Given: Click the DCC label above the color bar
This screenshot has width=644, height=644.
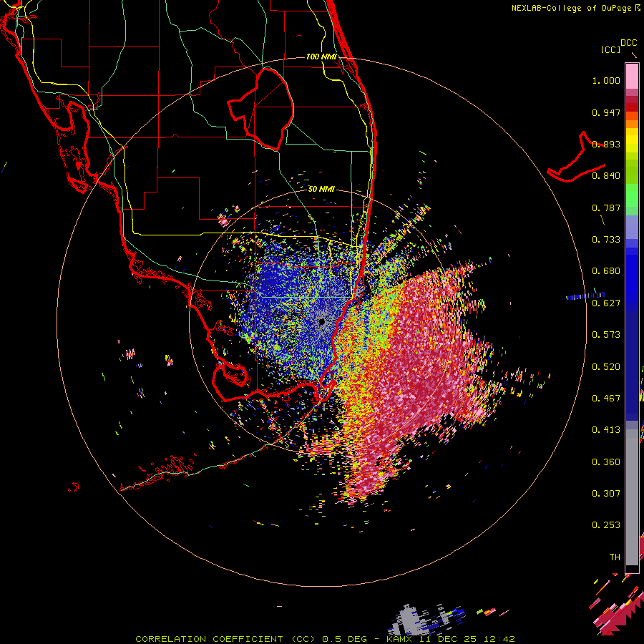Looking at the screenshot, I should click(x=629, y=43).
